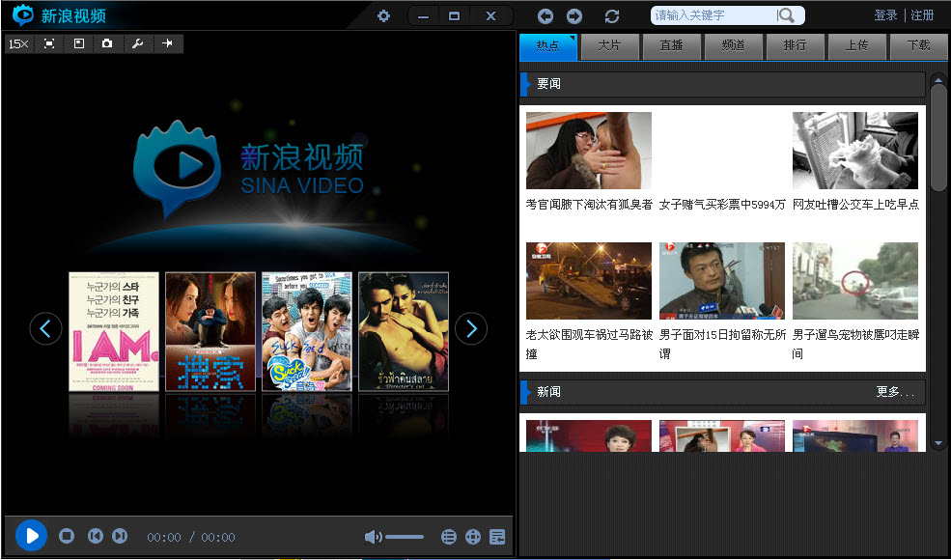Switch to the 直播 tab
The width and height of the screenshot is (951, 560).
(671, 46)
